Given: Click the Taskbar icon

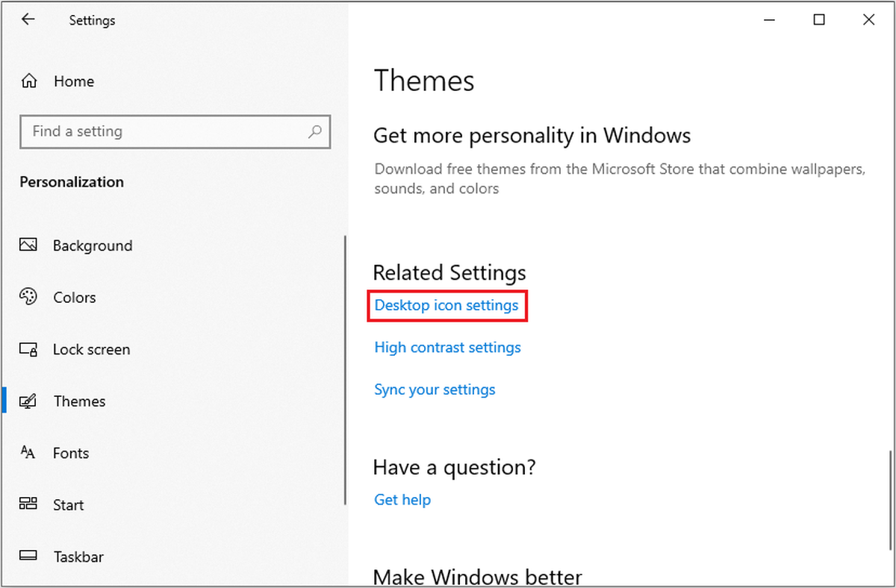Looking at the screenshot, I should [x=28, y=556].
